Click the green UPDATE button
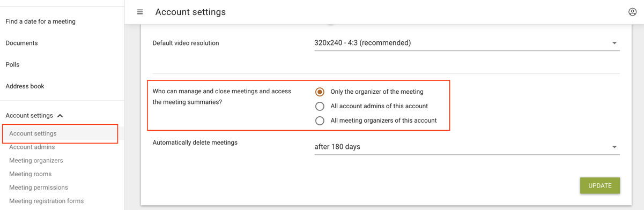This screenshot has height=210, width=644. coord(599,185)
